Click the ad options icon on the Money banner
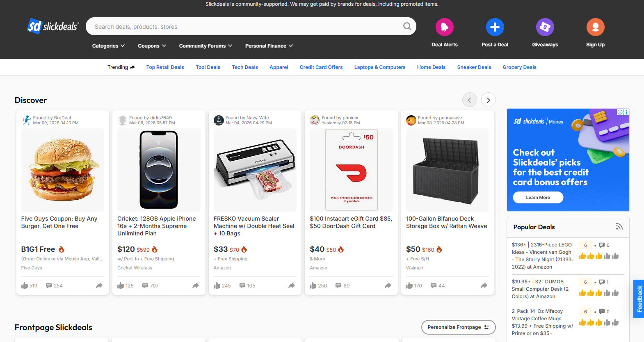 point(626,112)
